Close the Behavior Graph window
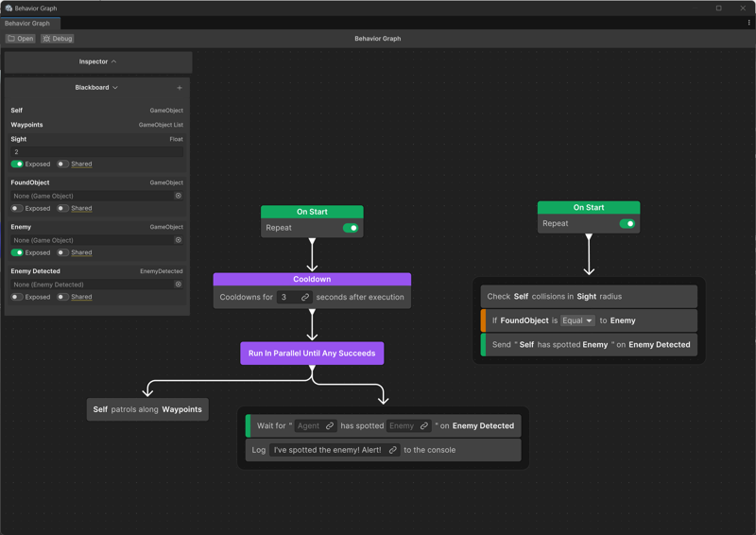 pyautogui.click(x=743, y=9)
